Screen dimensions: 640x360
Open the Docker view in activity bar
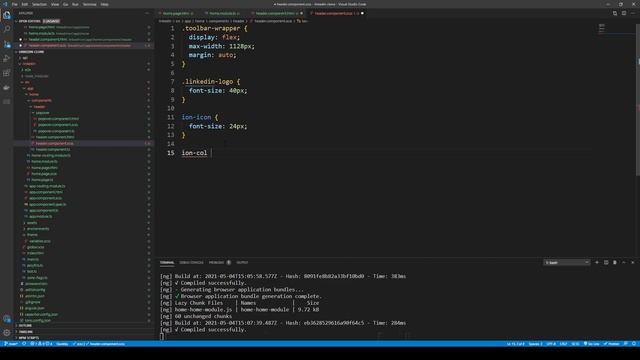coord(7,87)
